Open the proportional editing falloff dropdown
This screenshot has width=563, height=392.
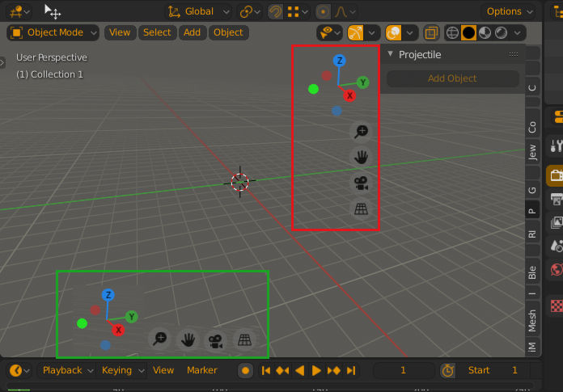(345, 12)
